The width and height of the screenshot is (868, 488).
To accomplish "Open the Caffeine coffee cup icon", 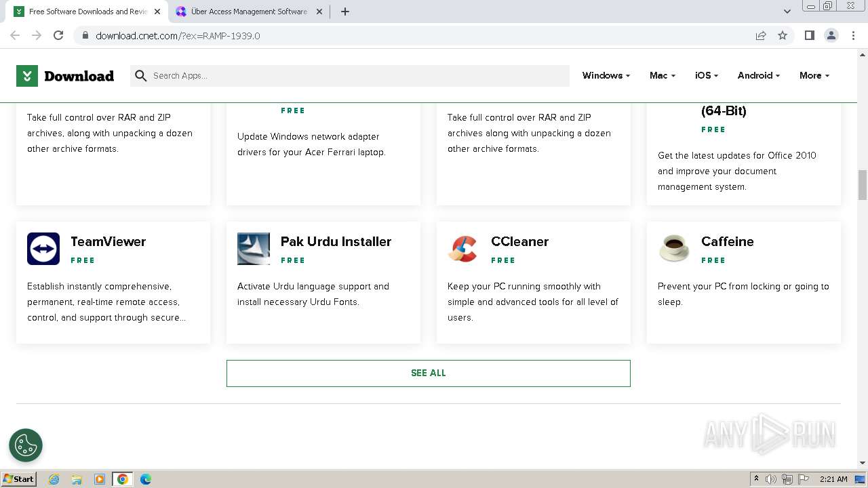I will (674, 249).
